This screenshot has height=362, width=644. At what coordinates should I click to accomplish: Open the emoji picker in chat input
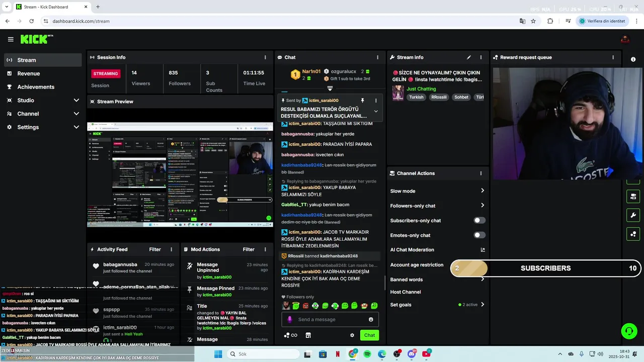tap(371, 319)
